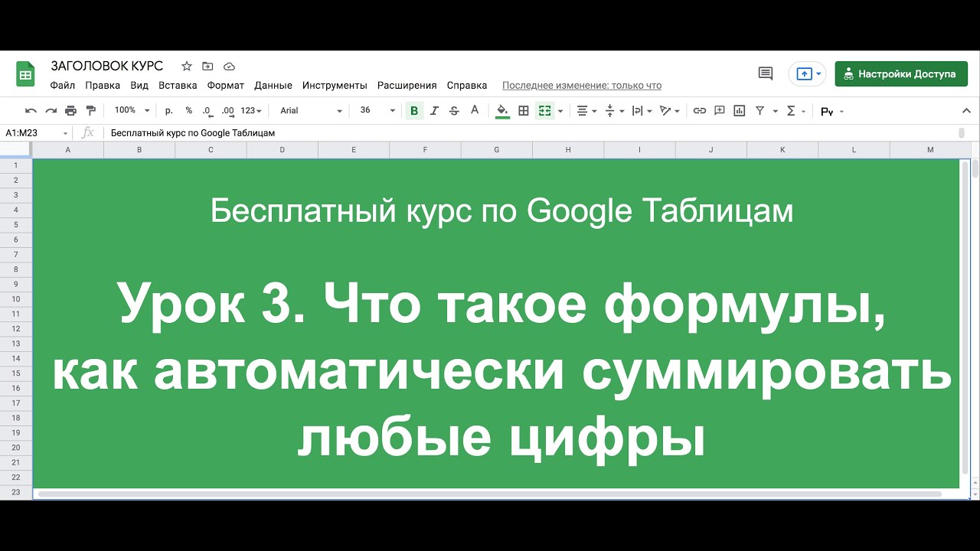Click the insert chart icon

tap(739, 111)
